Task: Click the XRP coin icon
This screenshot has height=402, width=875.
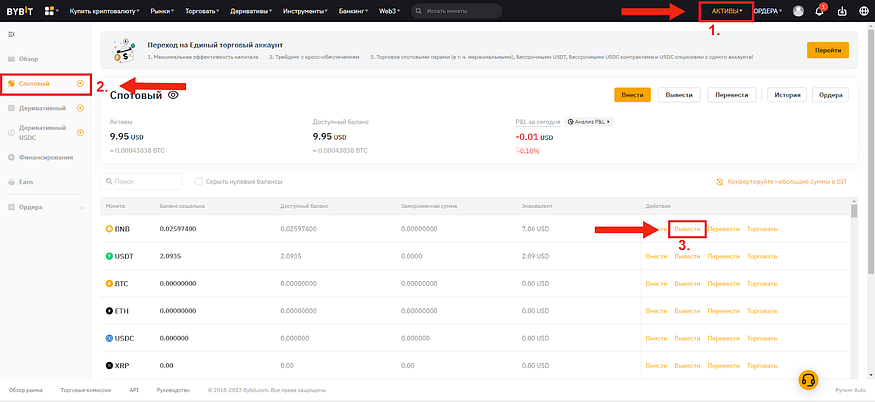Action: point(109,366)
